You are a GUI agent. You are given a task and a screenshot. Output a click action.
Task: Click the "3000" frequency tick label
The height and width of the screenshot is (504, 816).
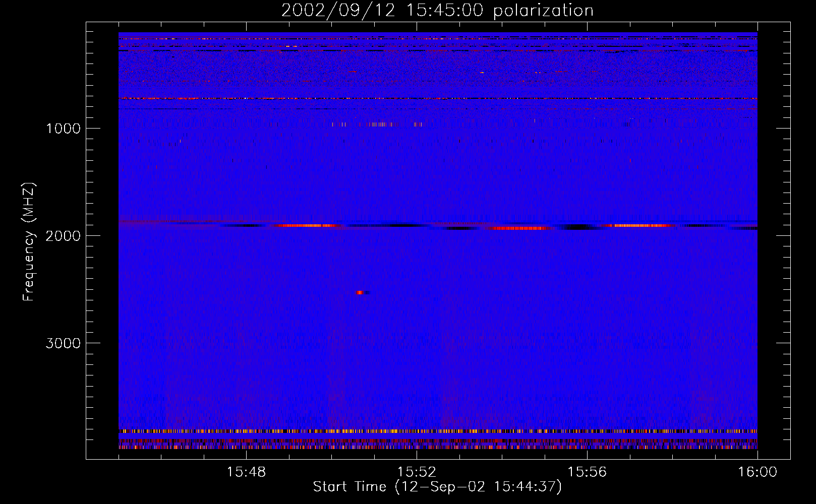pyautogui.click(x=63, y=343)
